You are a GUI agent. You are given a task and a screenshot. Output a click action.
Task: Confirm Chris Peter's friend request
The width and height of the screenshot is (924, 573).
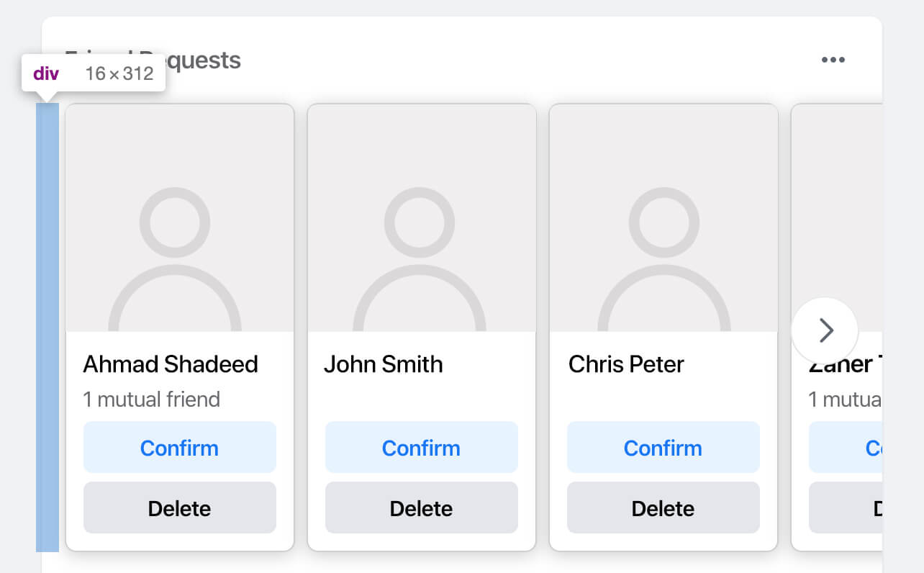click(x=663, y=448)
